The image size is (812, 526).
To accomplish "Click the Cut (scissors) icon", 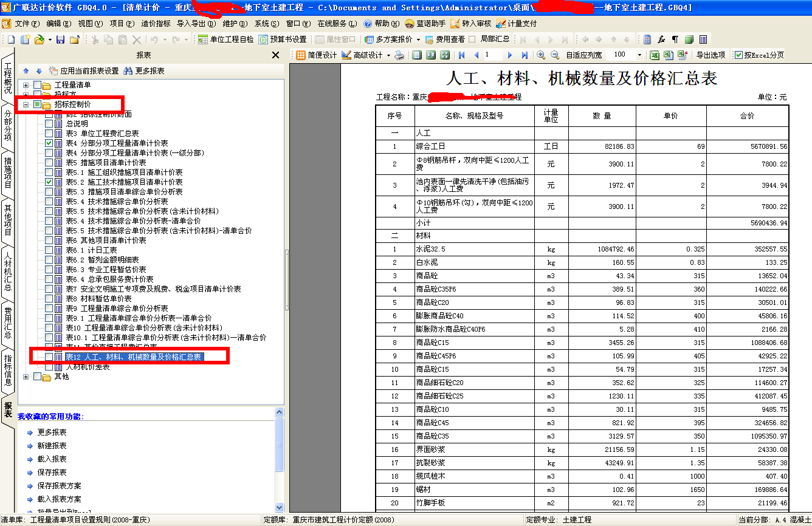I will 95,39.
